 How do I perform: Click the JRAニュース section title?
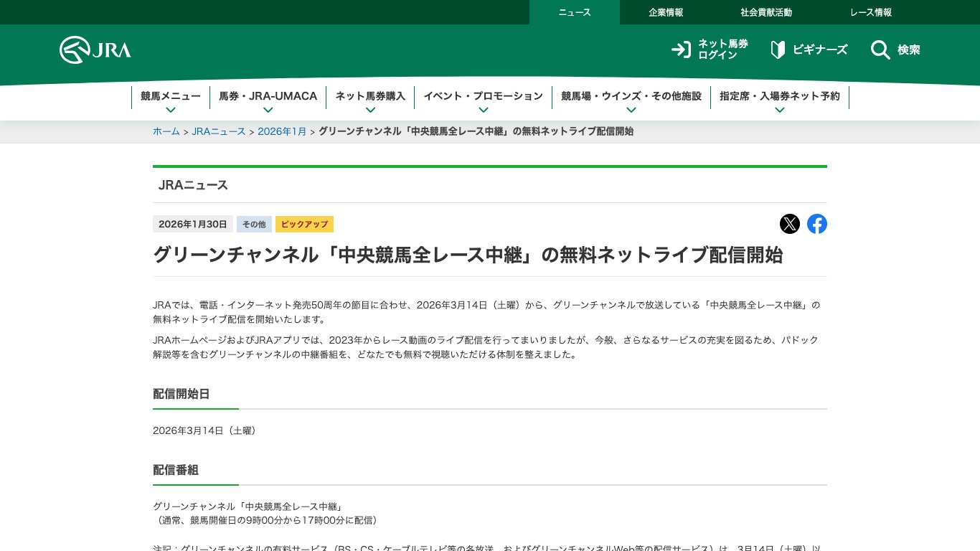click(x=194, y=185)
